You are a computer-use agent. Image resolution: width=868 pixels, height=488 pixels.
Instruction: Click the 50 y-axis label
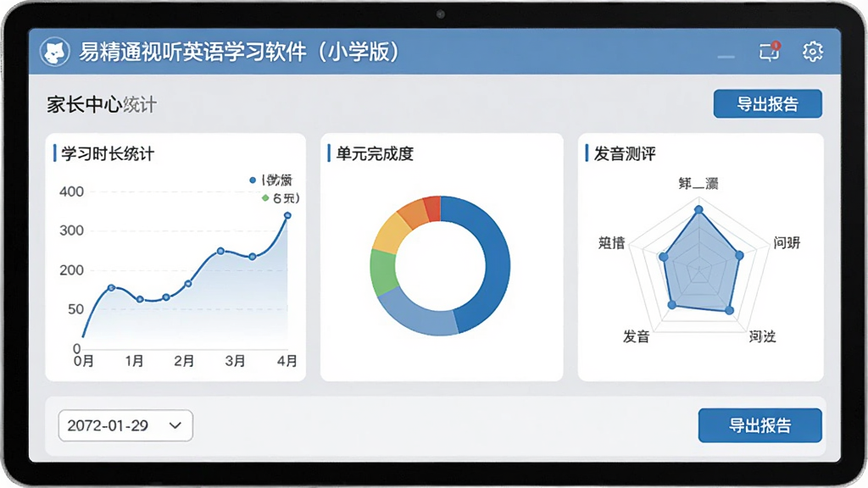tap(75, 309)
